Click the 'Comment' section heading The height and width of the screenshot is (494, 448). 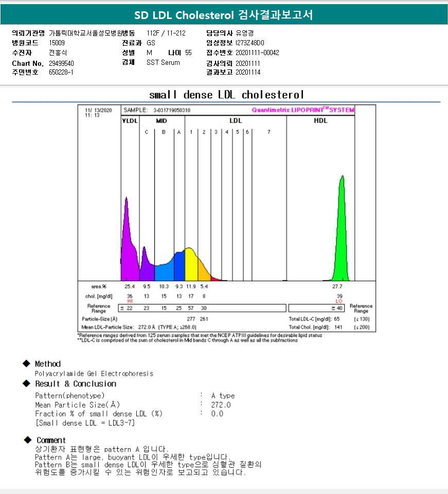coord(51,440)
